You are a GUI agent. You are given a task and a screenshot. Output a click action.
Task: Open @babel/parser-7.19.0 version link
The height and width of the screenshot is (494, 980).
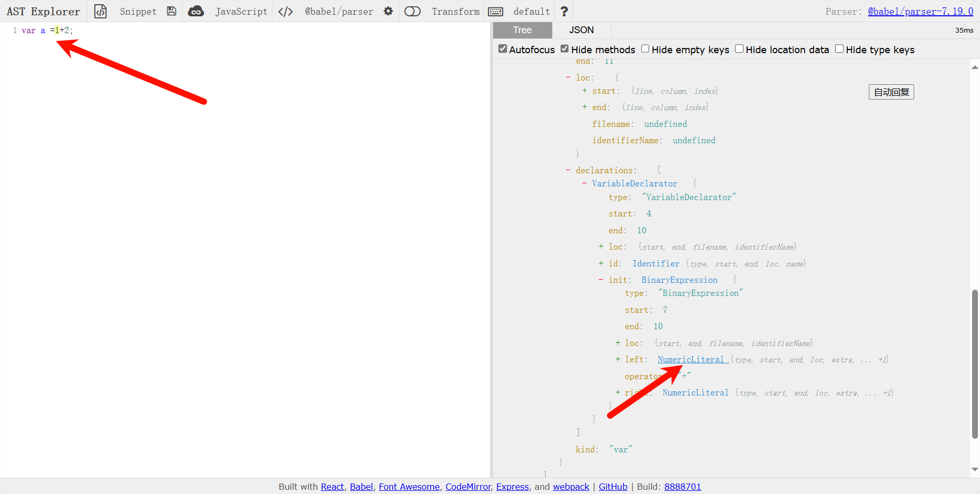[x=920, y=12]
